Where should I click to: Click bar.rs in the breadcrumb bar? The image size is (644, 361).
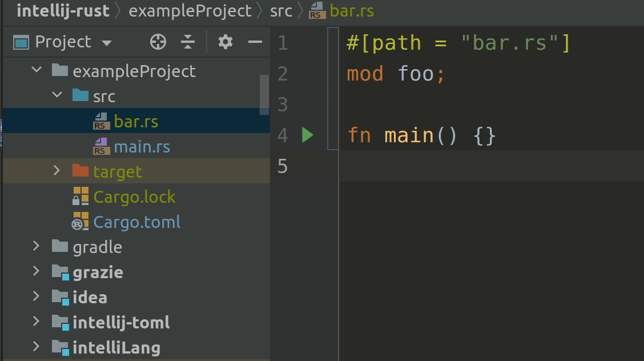(352, 11)
